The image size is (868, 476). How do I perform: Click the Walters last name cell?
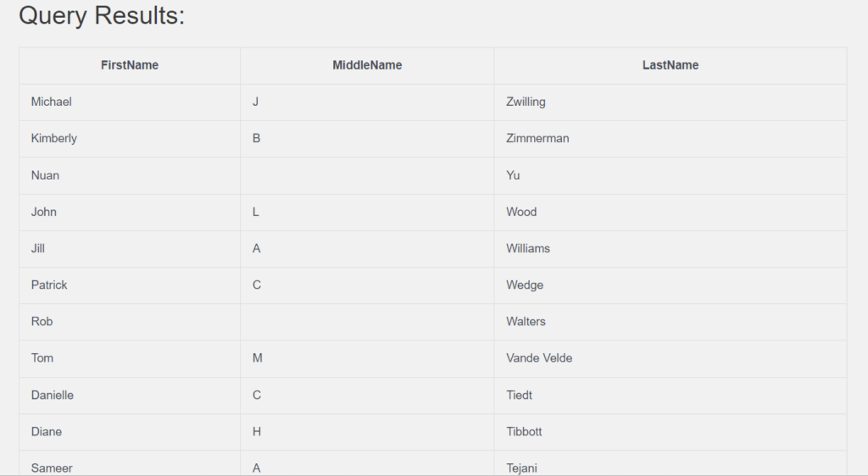(x=526, y=321)
